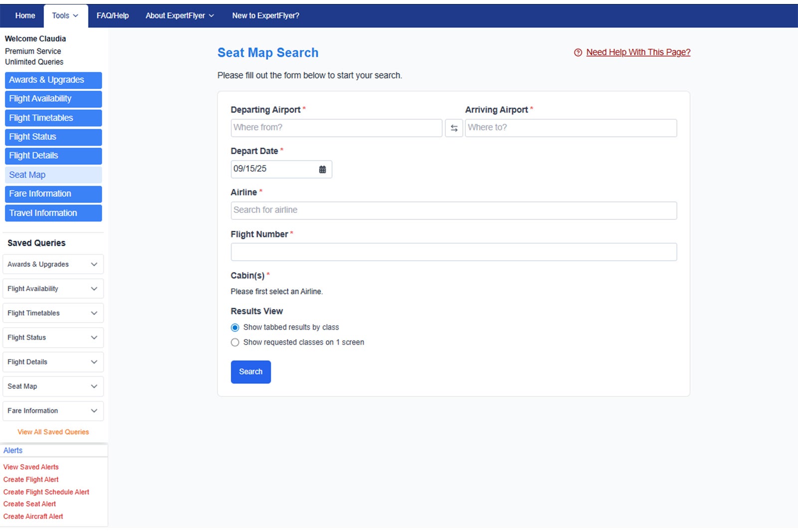
Task: Click the Flight Number text box
Action: pyautogui.click(x=453, y=252)
